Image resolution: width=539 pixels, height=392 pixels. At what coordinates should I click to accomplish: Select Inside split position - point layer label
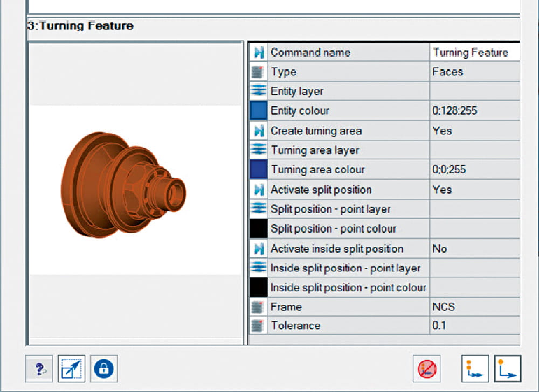345,269
